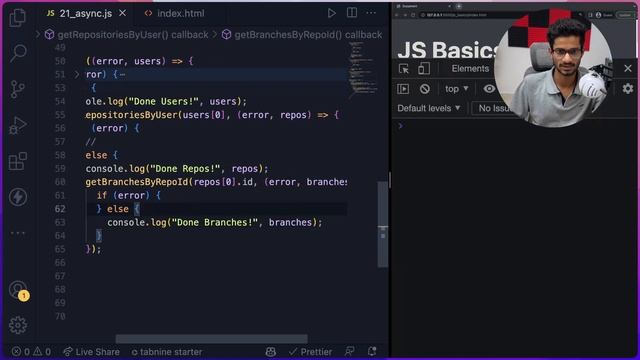Open Copilot icon in status bar

click(271, 351)
